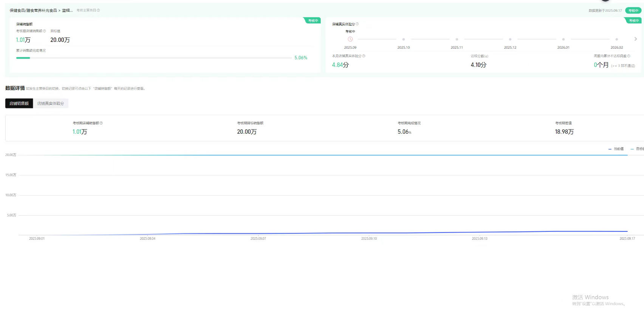Expand the truncated 蓝帽... category breadcrumb
Screen dimensions: 644x313
[67, 11]
